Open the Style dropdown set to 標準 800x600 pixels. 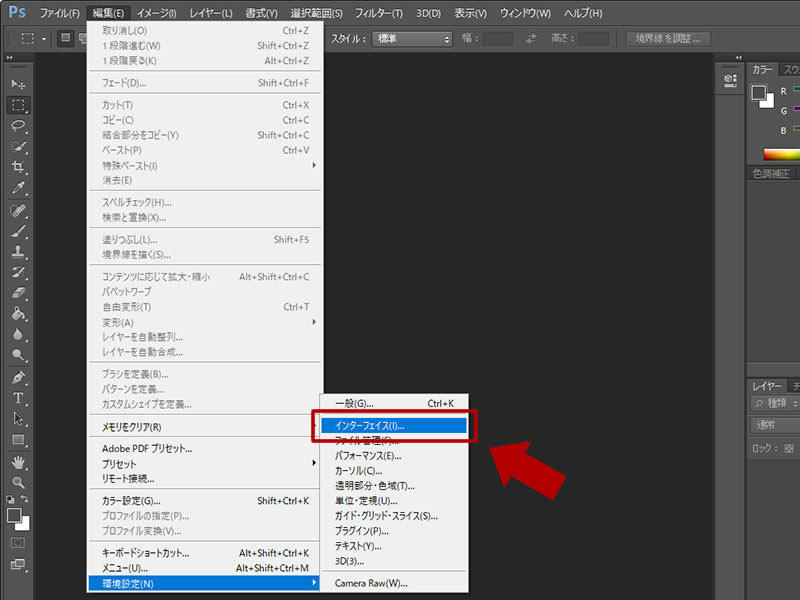pyautogui.click(x=412, y=39)
